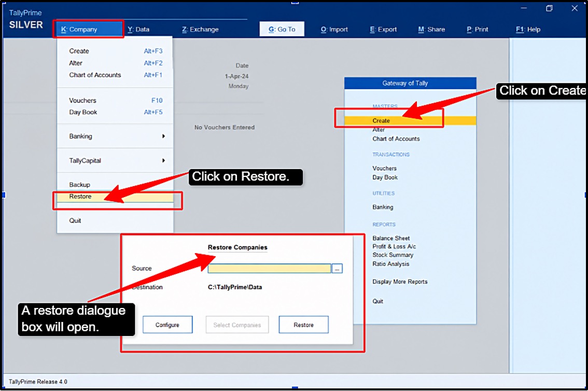Open F1: Help menu

click(x=528, y=29)
